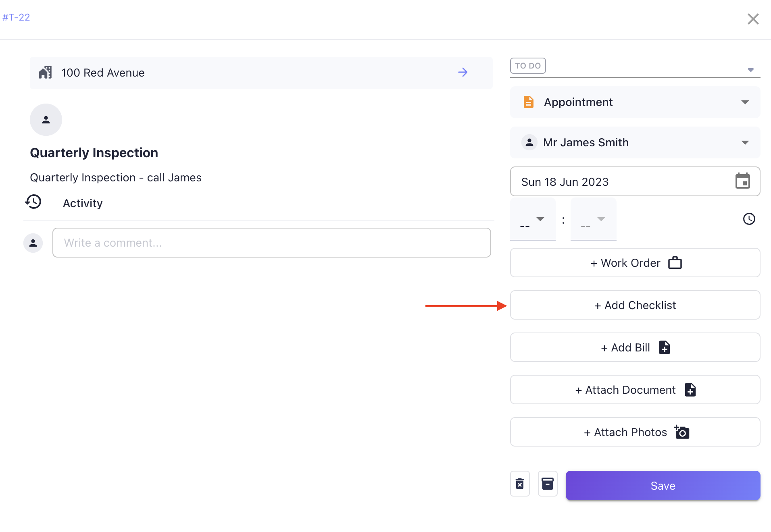Click the archive icon next to Save
This screenshot has height=532, width=771.
[548, 484]
